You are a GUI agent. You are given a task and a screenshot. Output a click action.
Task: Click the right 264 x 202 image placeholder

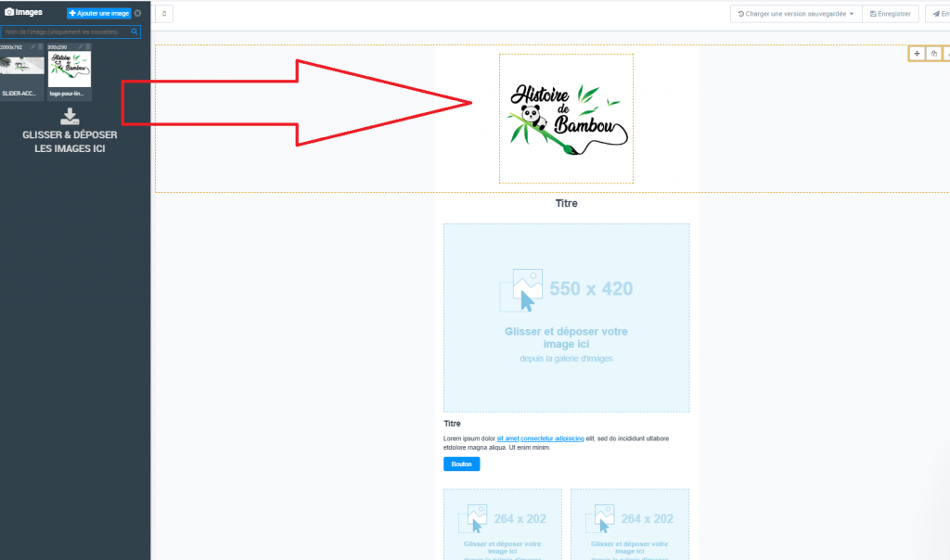click(630, 524)
